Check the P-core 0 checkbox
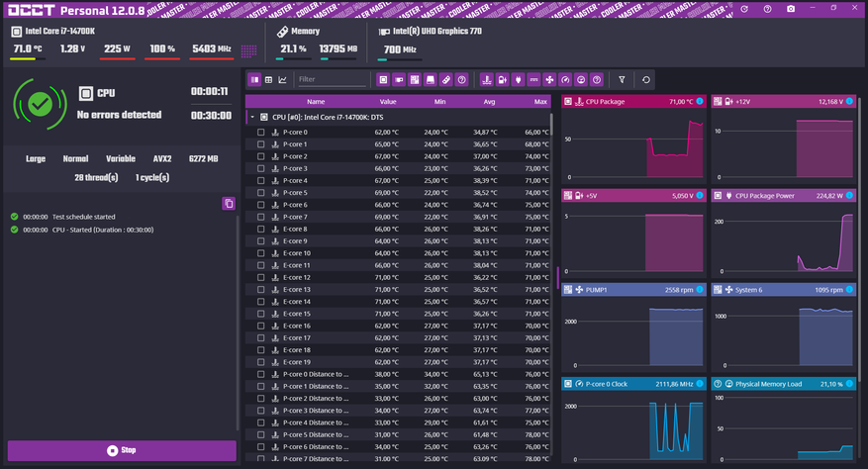The width and height of the screenshot is (868, 469). (x=261, y=132)
